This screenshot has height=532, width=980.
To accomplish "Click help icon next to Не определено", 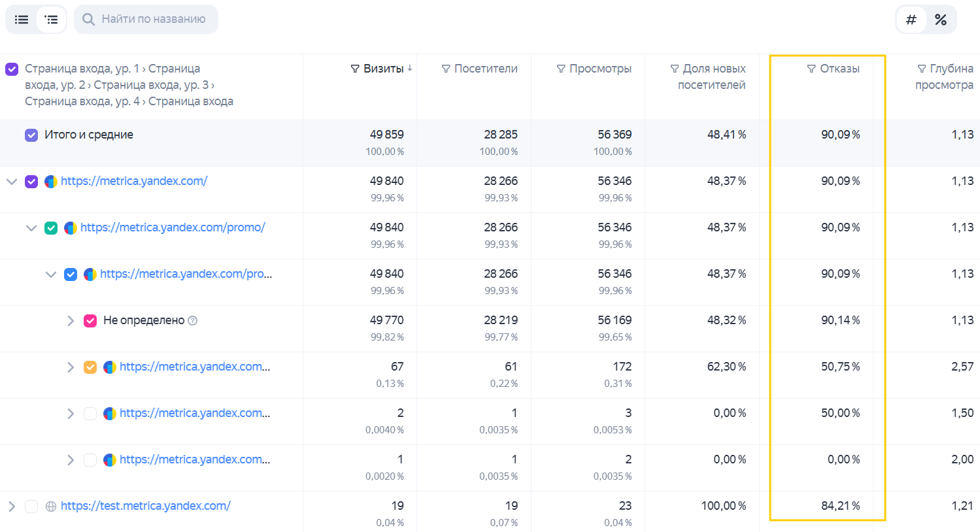I will [x=193, y=321].
